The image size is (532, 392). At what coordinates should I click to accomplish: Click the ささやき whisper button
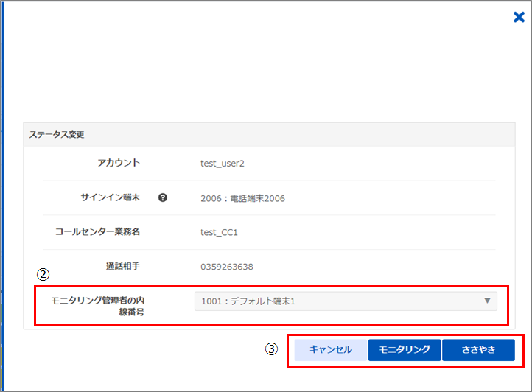[478, 350]
